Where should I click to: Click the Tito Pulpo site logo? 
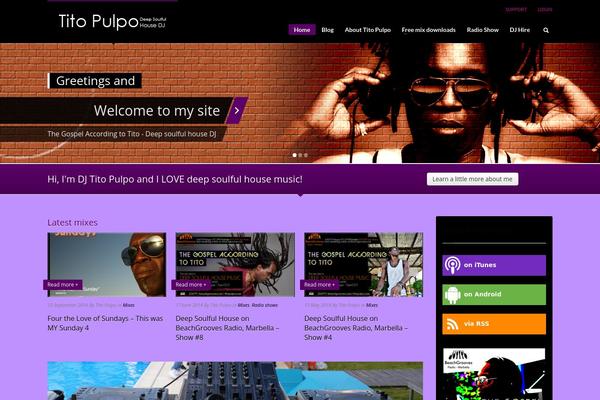[x=112, y=21]
